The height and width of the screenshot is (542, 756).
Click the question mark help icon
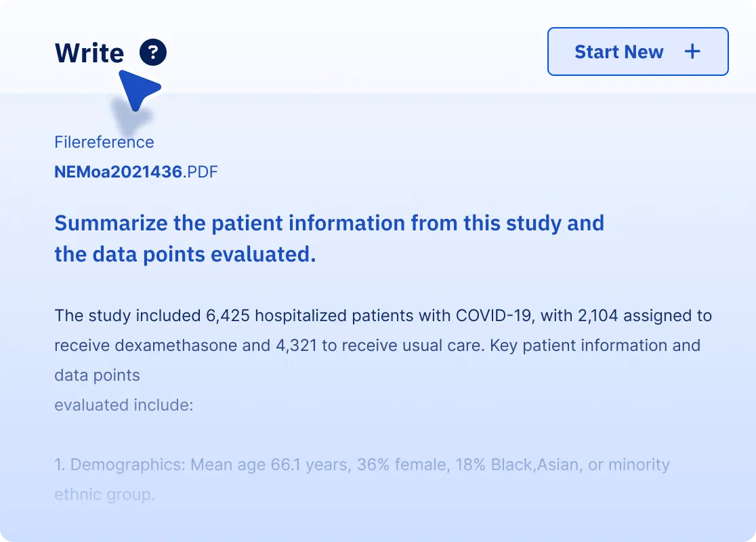(x=153, y=52)
